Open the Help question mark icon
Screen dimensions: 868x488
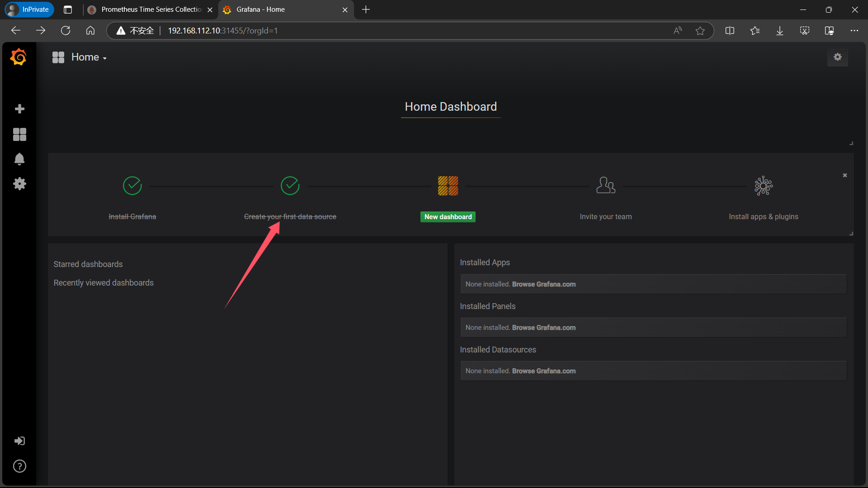(19, 466)
